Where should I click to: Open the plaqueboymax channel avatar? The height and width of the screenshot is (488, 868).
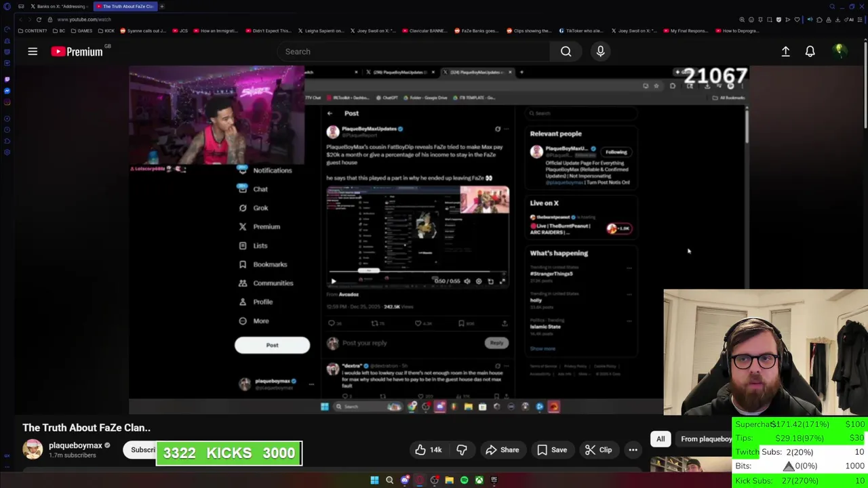[x=33, y=449]
